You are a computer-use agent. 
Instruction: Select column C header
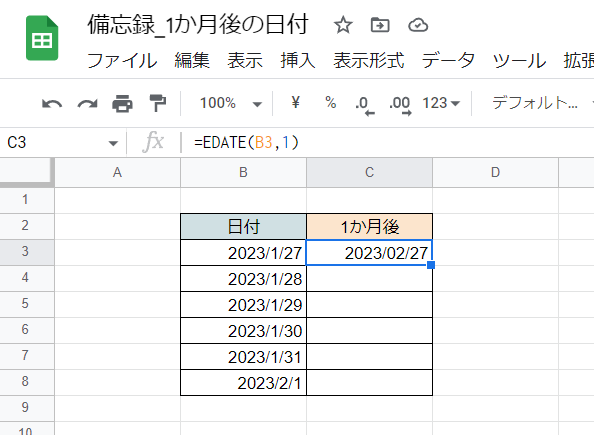[369, 172]
